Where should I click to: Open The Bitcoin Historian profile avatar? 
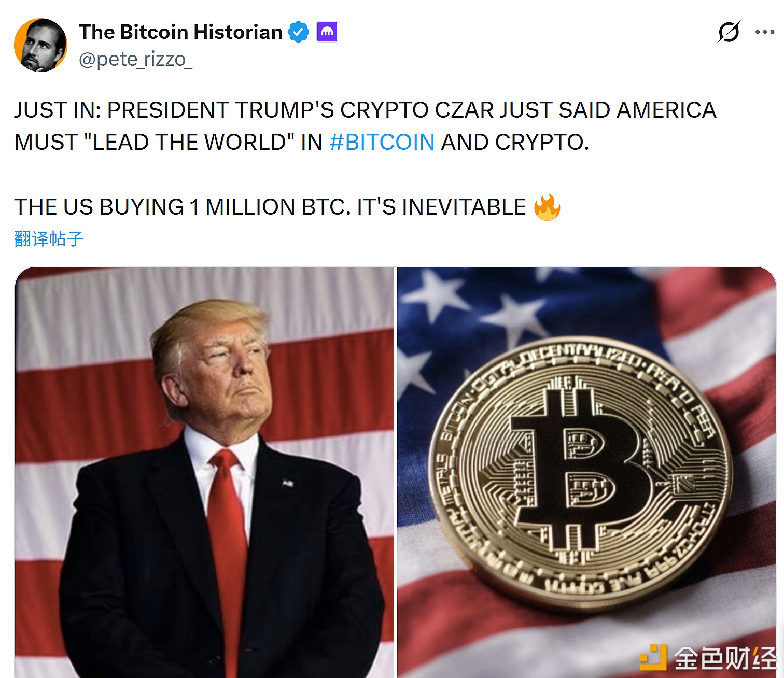[40, 45]
